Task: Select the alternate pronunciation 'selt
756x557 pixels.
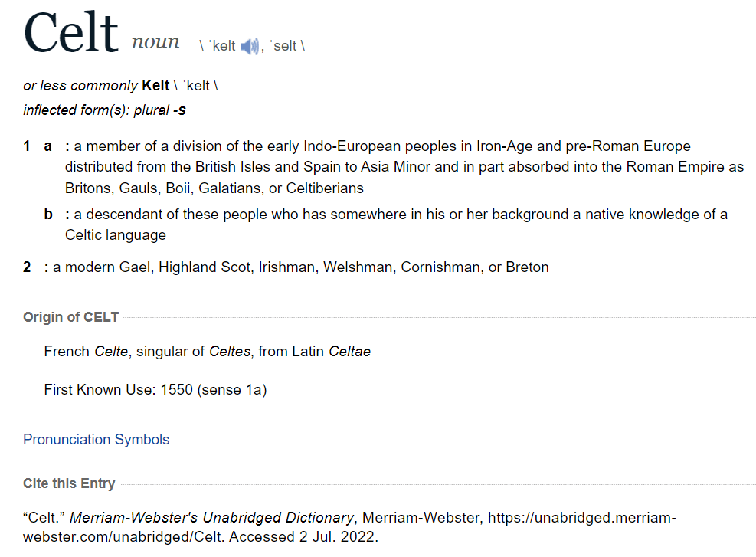Action: [x=286, y=46]
